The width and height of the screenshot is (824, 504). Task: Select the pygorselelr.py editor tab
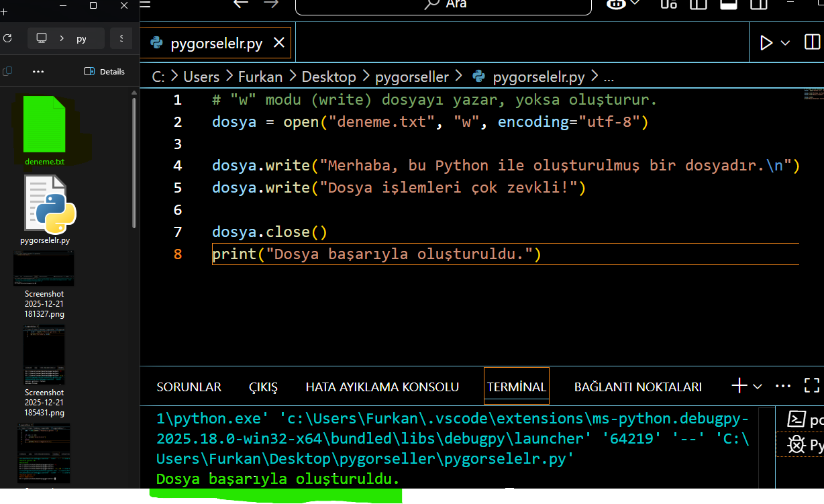(216, 44)
